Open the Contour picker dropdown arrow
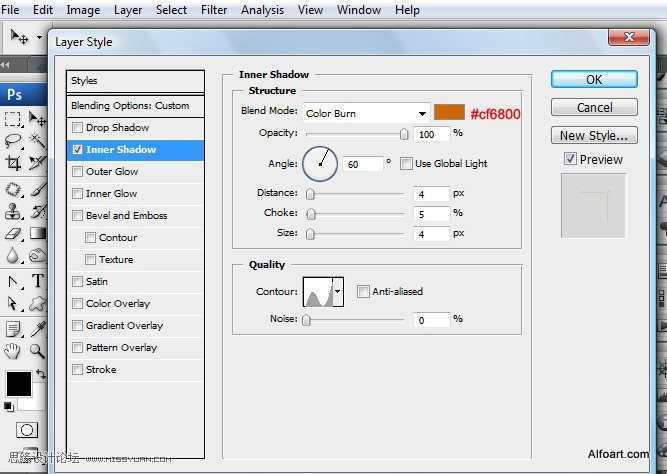 click(x=338, y=291)
